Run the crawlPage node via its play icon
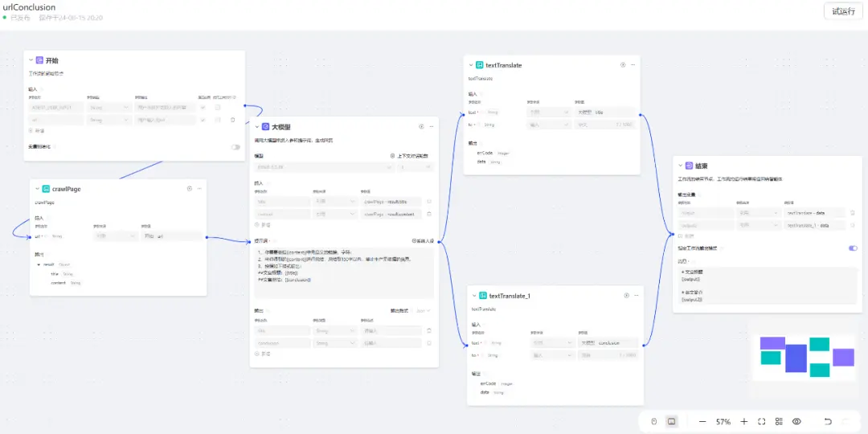868x434 pixels. pos(190,189)
